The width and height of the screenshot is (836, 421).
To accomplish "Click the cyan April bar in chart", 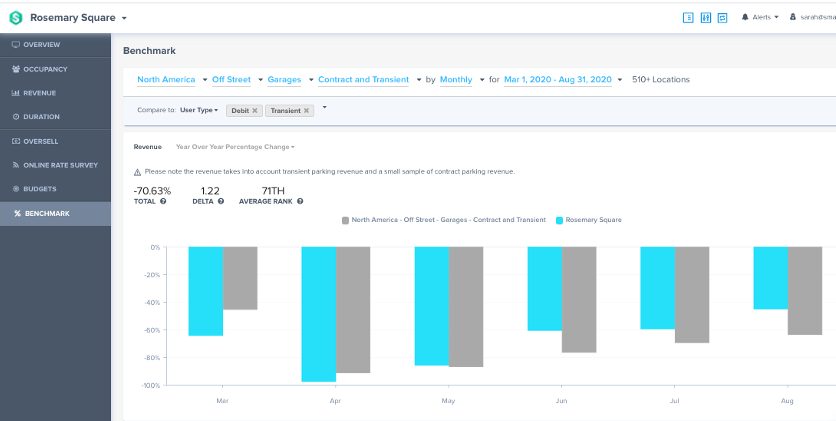I will [319, 313].
